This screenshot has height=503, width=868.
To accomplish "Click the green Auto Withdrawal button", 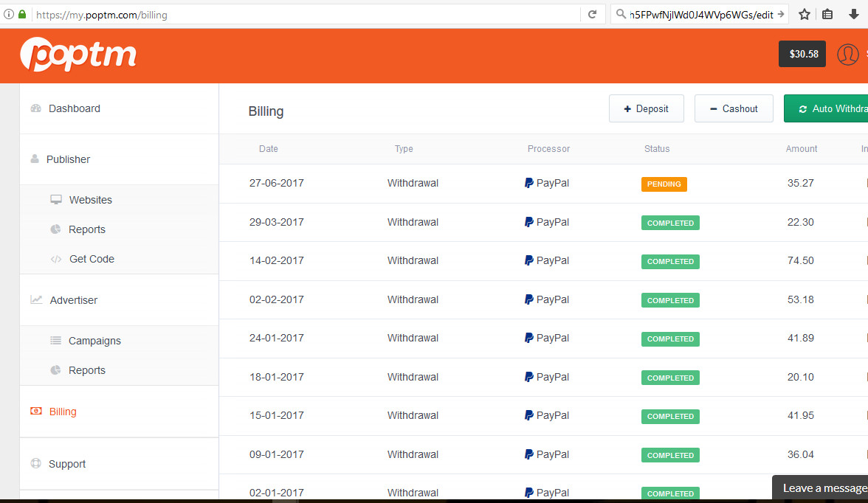I will click(826, 108).
